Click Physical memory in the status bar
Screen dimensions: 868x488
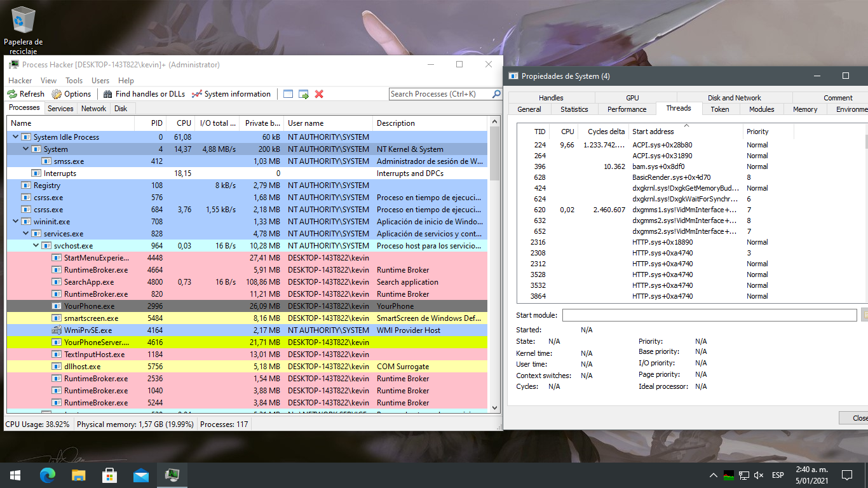[x=135, y=424]
